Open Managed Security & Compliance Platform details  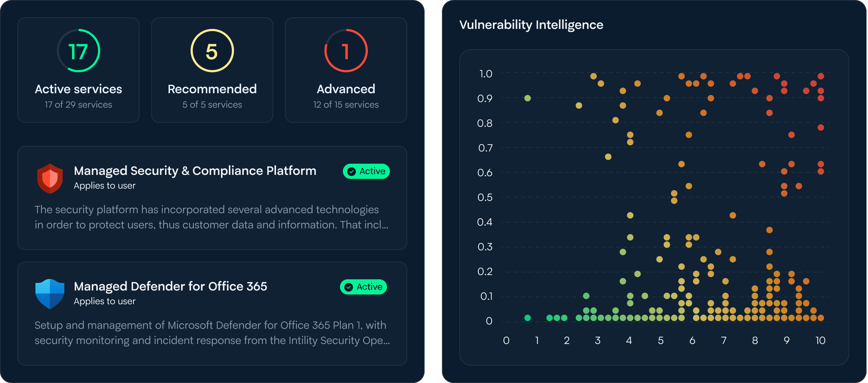coord(195,171)
